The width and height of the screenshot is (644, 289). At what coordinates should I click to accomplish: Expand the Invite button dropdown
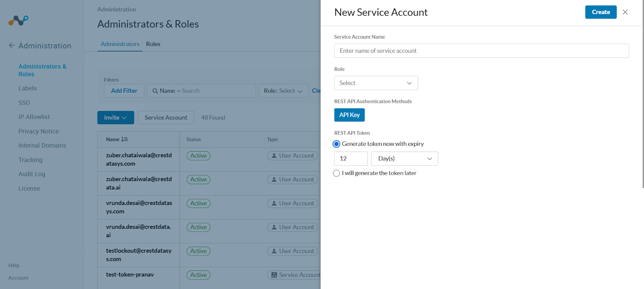pyautogui.click(x=116, y=118)
